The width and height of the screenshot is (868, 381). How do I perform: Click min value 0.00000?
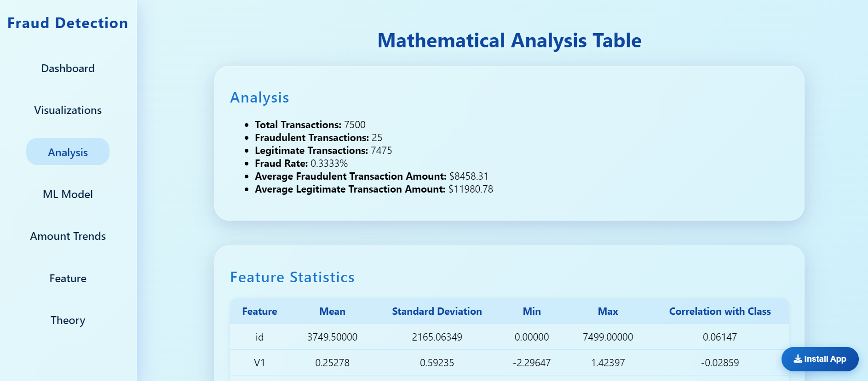532,337
